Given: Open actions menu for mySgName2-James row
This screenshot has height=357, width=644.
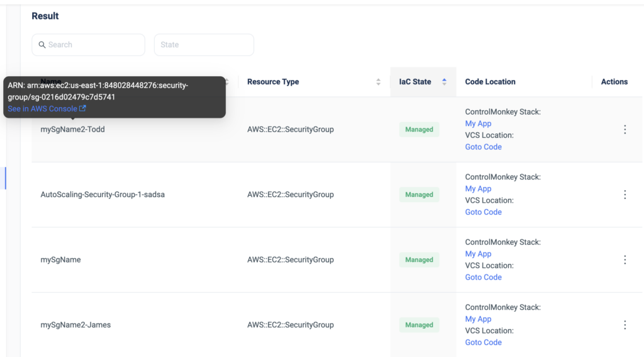Looking at the screenshot, I should (x=625, y=325).
